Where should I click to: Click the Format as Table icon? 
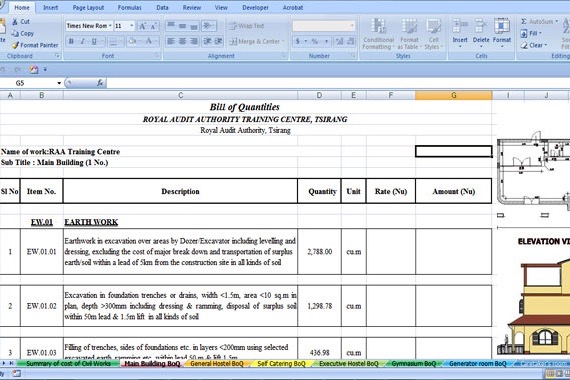pyautogui.click(x=409, y=27)
